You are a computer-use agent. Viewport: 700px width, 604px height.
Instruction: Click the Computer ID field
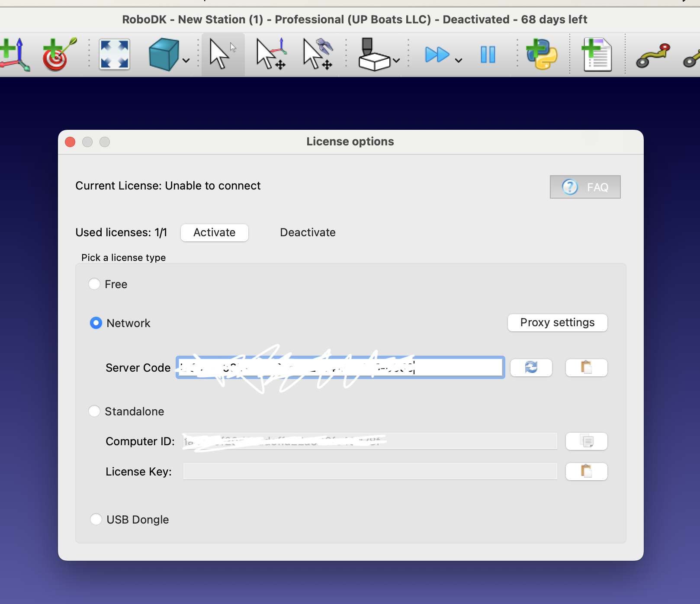pos(370,441)
